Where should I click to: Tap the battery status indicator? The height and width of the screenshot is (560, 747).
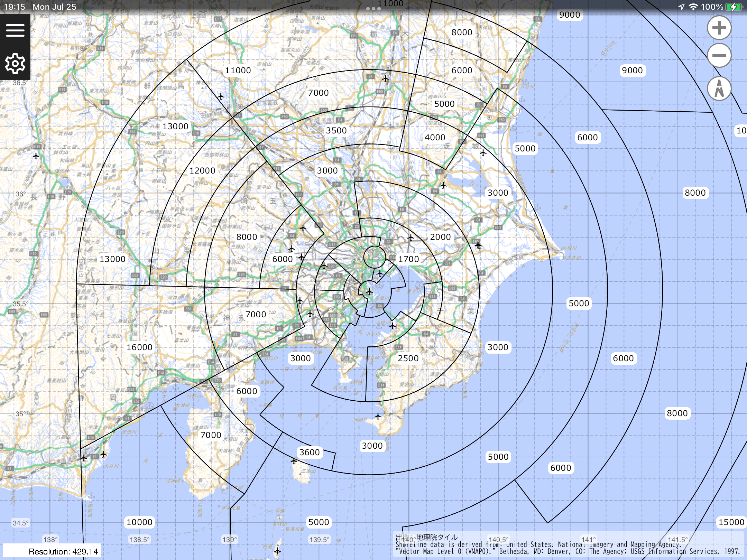click(734, 7)
